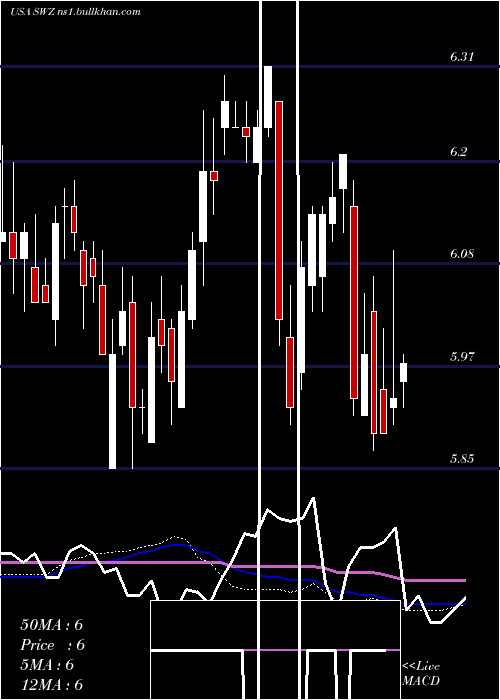500x700 pixels.
Task: Click the Price : 6 legend entry
Action: (52, 645)
